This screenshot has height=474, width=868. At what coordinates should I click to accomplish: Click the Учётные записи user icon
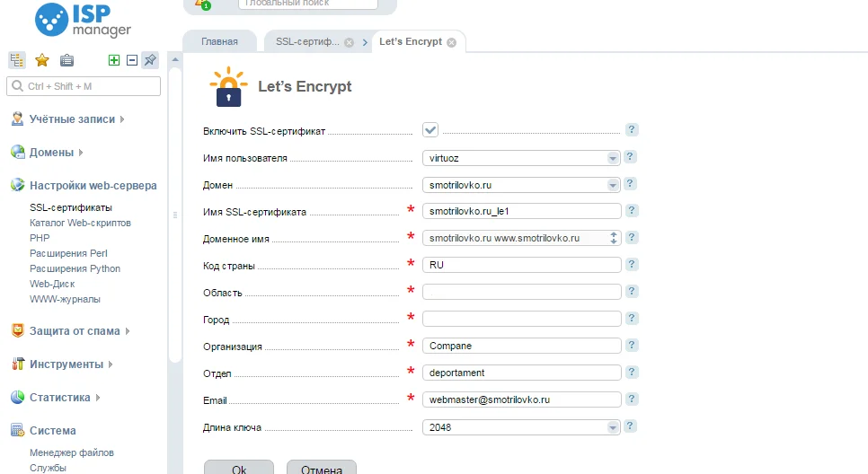18,118
